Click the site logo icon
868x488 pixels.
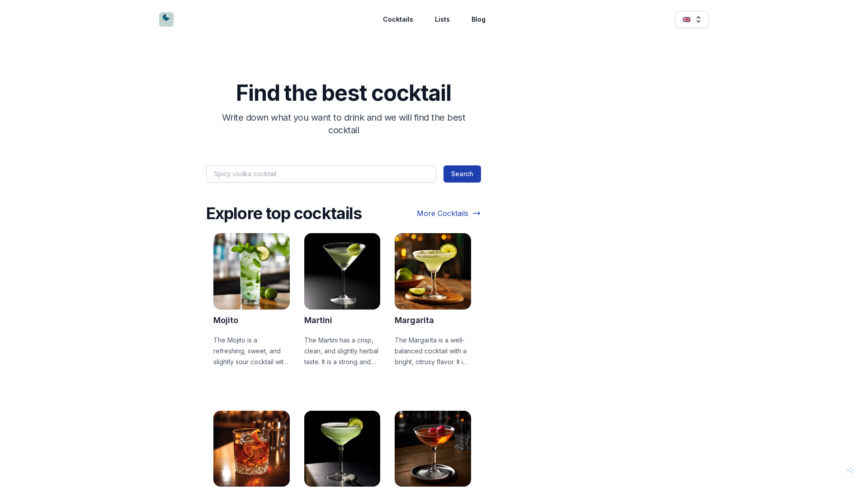click(166, 19)
